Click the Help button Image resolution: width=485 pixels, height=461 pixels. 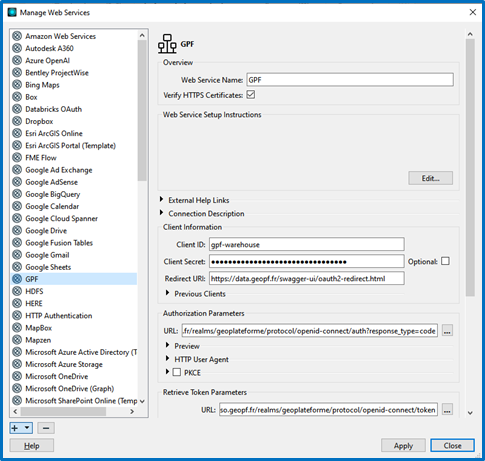[32, 446]
